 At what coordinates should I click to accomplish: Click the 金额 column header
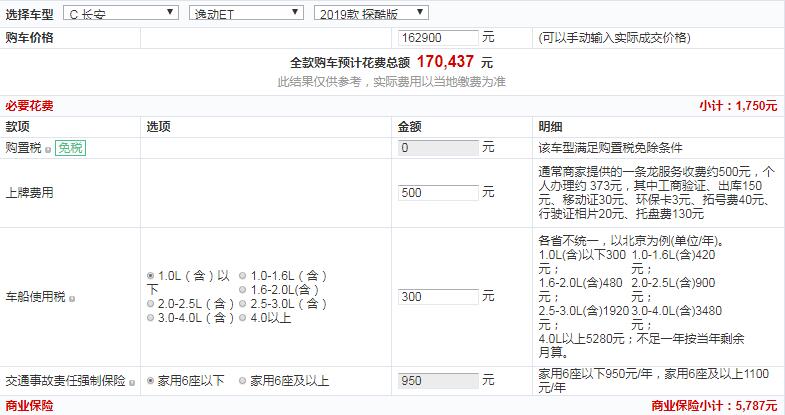[x=410, y=127]
